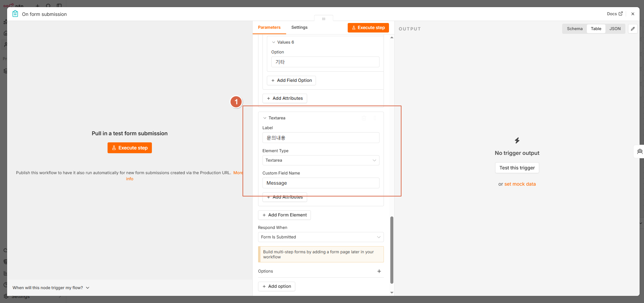Click the parameters panel scrollbar thumb

click(392, 250)
